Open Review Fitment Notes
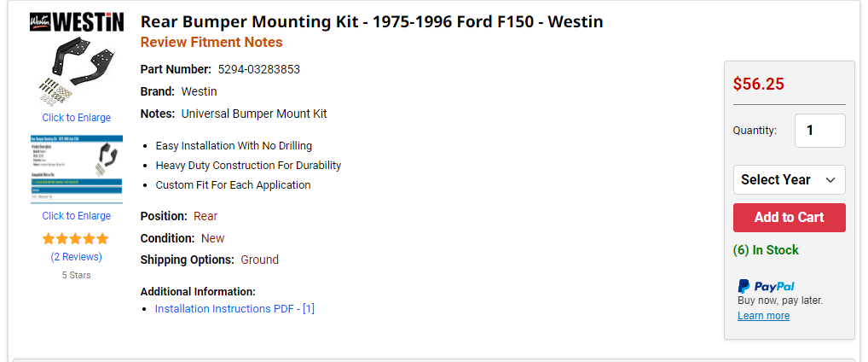This screenshot has height=362, width=868. point(211,42)
